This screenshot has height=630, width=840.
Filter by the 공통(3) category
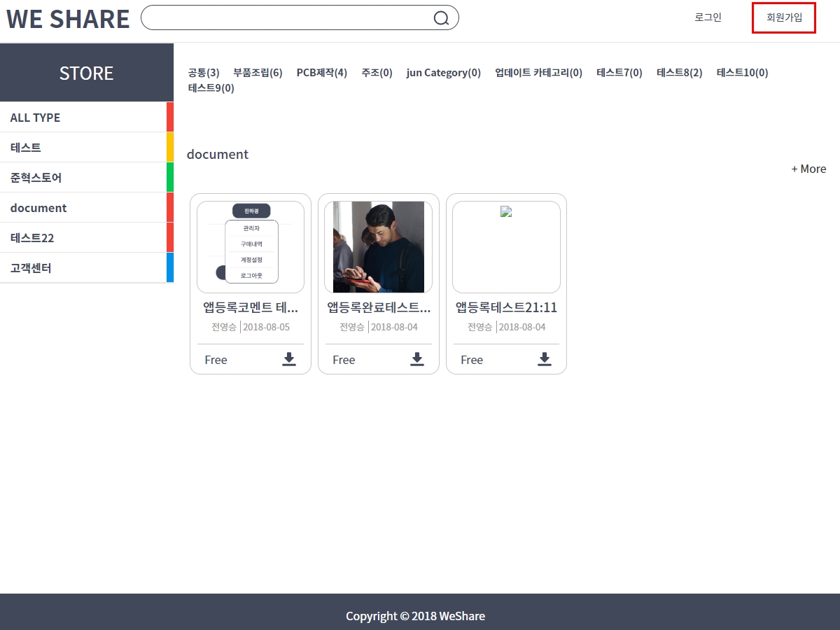pos(204,73)
